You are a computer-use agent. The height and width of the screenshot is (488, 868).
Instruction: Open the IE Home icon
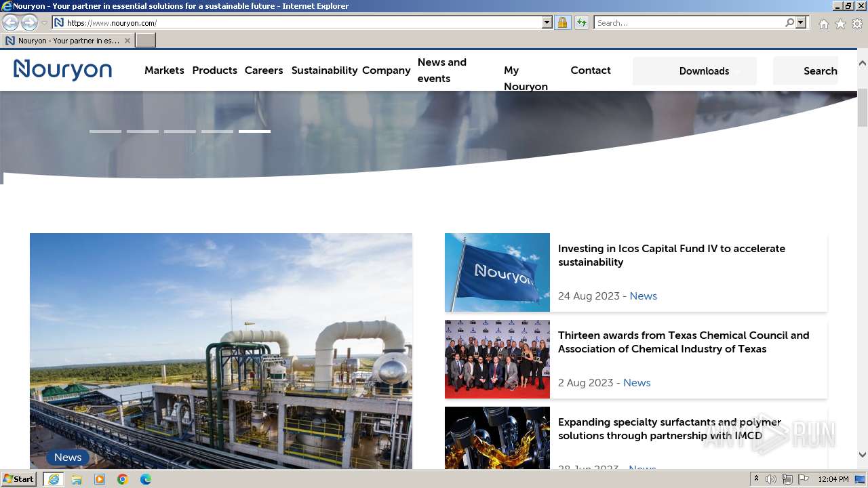823,24
